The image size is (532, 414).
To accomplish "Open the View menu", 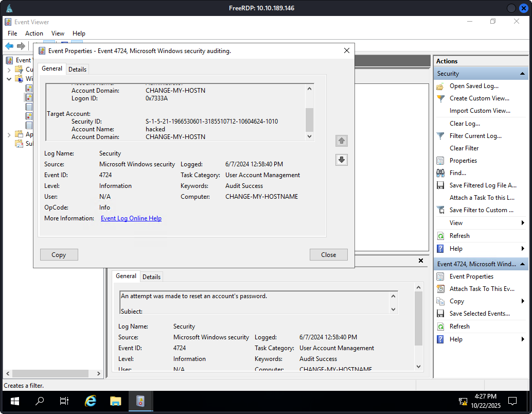I will click(x=58, y=33).
